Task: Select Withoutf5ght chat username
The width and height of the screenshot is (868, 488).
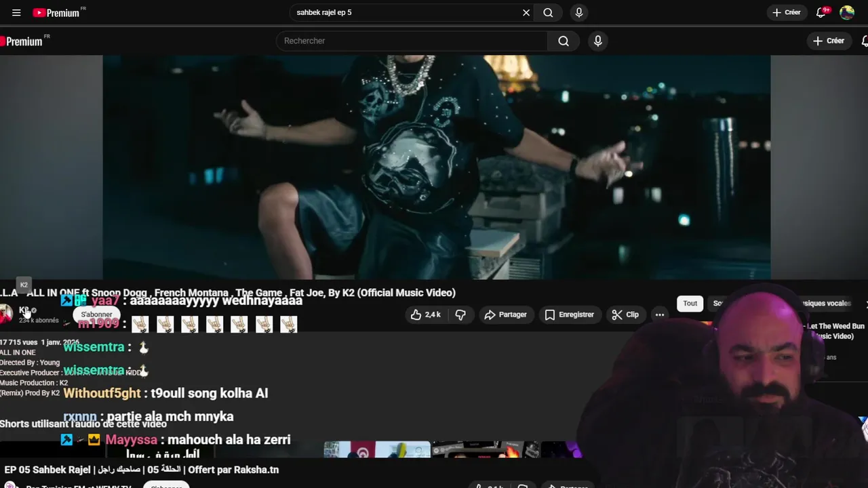Action: coord(102,393)
